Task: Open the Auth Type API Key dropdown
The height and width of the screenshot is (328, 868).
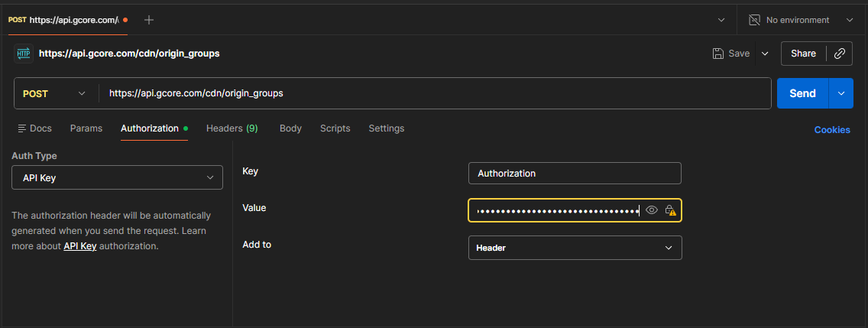Action: pyautogui.click(x=118, y=177)
